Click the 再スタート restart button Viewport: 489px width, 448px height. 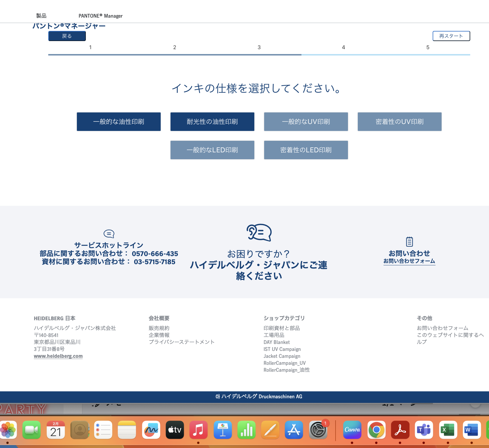(451, 36)
